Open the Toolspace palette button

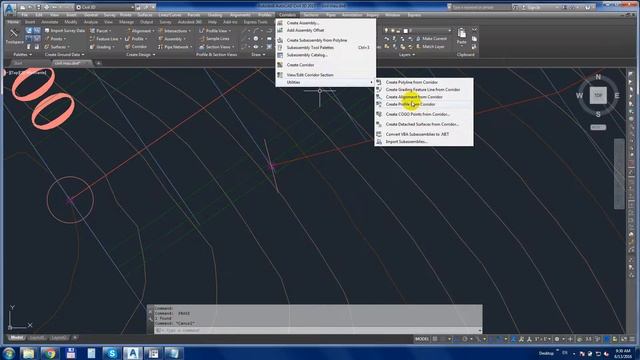[x=13, y=36]
